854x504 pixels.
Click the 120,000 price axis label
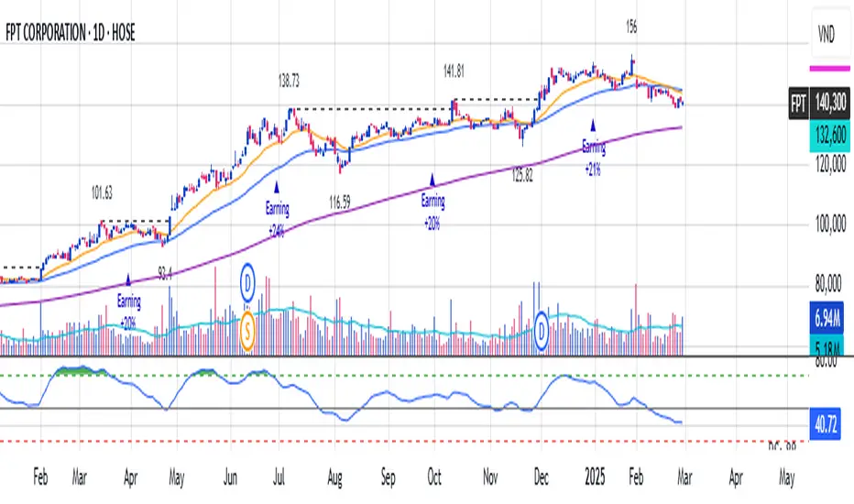pyautogui.click(x=830, y=163)
